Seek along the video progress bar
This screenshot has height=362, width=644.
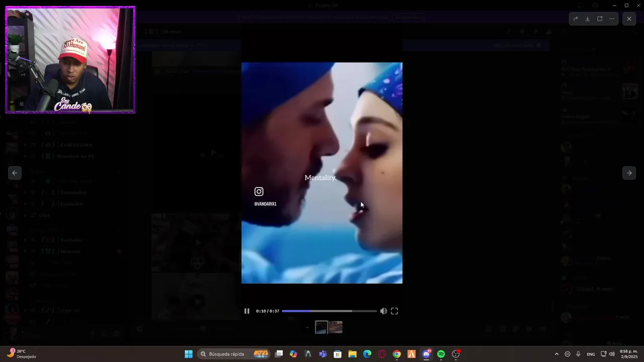pyautogui.click(x=329, y=311)
